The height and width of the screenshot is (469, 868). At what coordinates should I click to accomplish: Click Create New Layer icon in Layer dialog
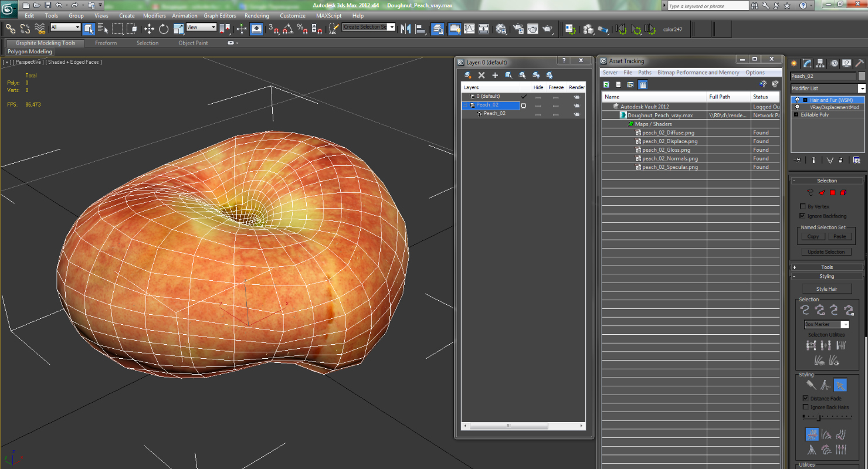(x=468, y=75)
